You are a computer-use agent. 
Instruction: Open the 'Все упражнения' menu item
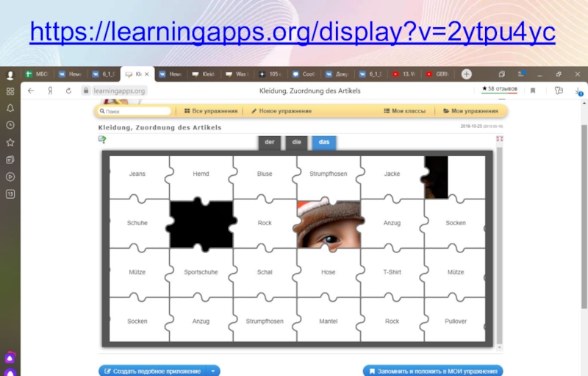pyautogui.click(x=210, y=111)
